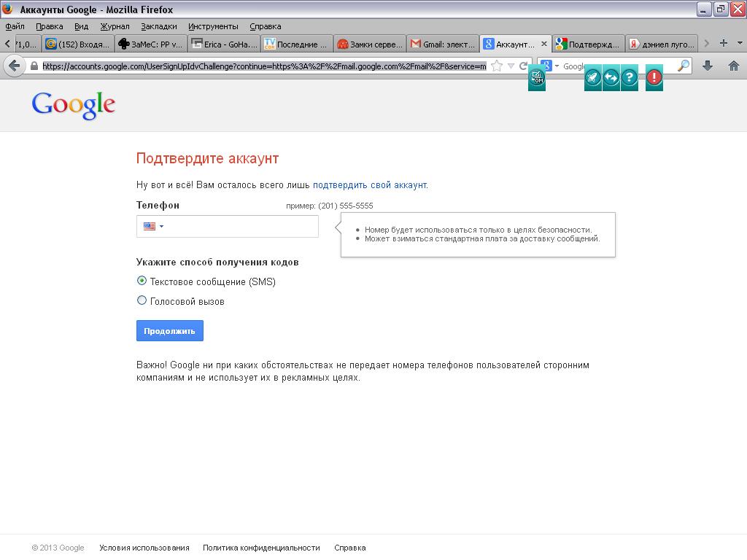Switch to the Gmail: элект... tab
Viewport: 747px width, 560px height.
[x=443, y=44]
